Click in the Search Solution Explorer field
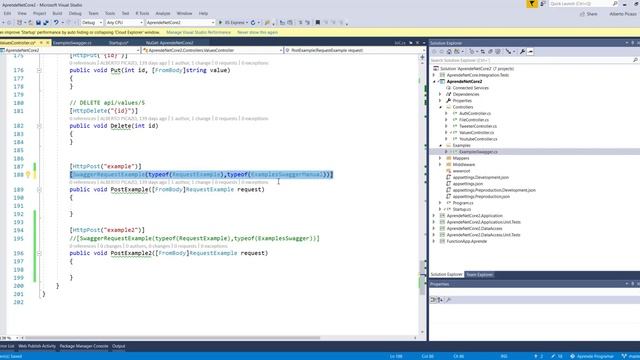Image resolution: width=640 pixels, height=360 pixels. tap(531, 60)
